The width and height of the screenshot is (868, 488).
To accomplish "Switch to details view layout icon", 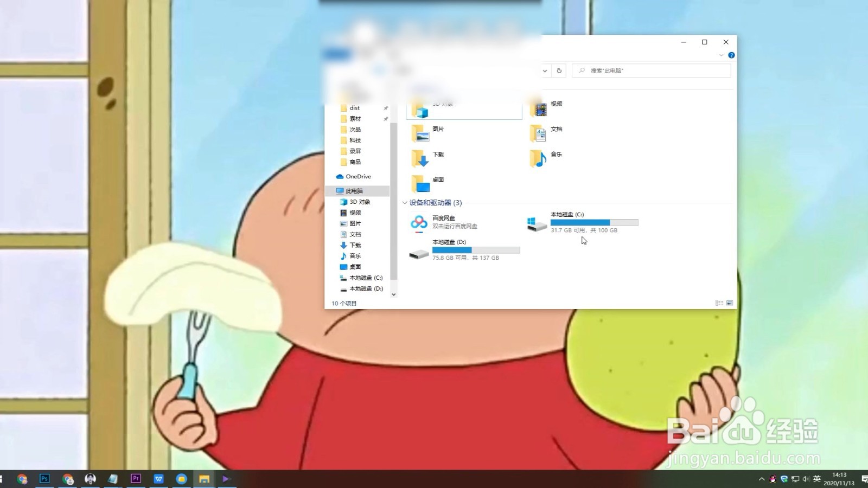I will (x=719, y=303).
